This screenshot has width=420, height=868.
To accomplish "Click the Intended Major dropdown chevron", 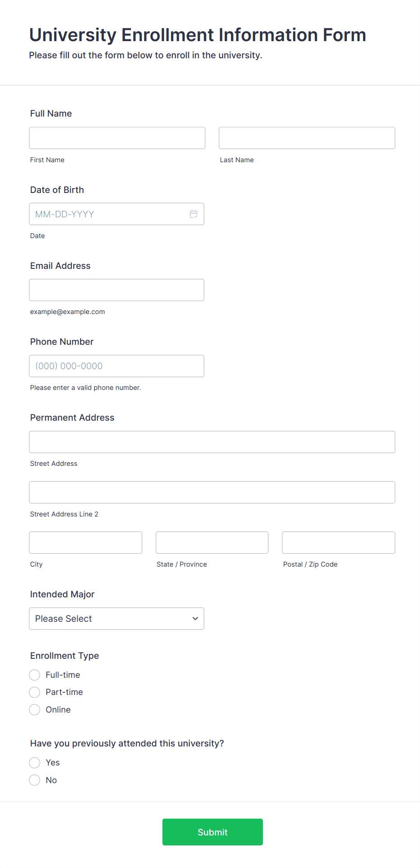I will [195, 619].
